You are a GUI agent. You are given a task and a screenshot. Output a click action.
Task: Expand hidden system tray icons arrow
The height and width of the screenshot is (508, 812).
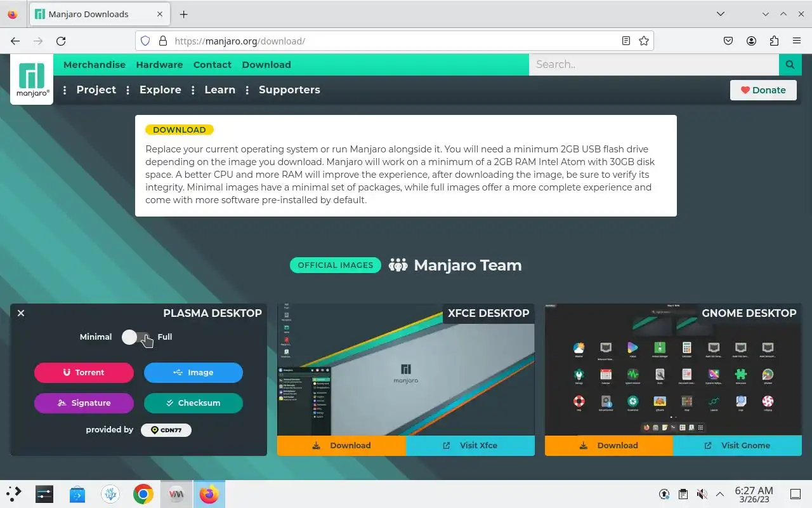pos(720,494)
